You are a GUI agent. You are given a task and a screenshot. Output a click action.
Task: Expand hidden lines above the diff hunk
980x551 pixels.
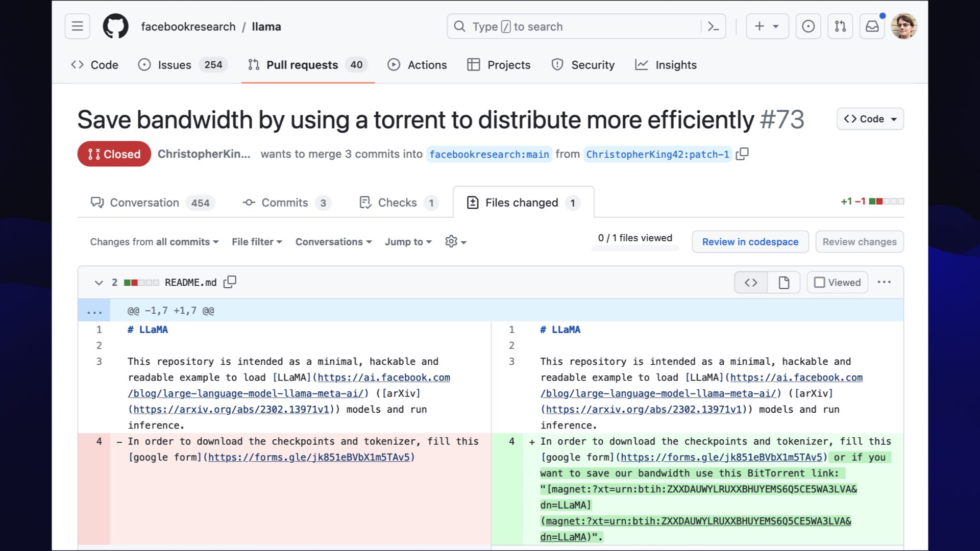pyautogui.click(x=94, y=311)
